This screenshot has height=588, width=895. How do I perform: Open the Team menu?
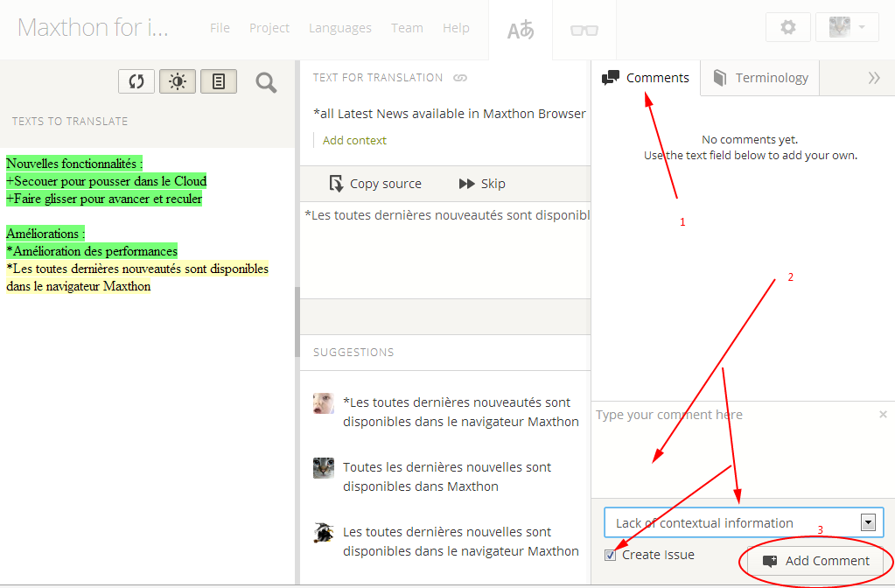coord(407,28)
